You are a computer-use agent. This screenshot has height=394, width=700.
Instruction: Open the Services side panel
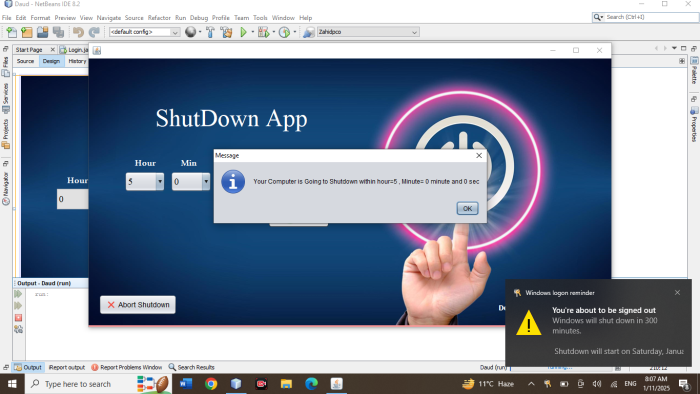[5, 98]
